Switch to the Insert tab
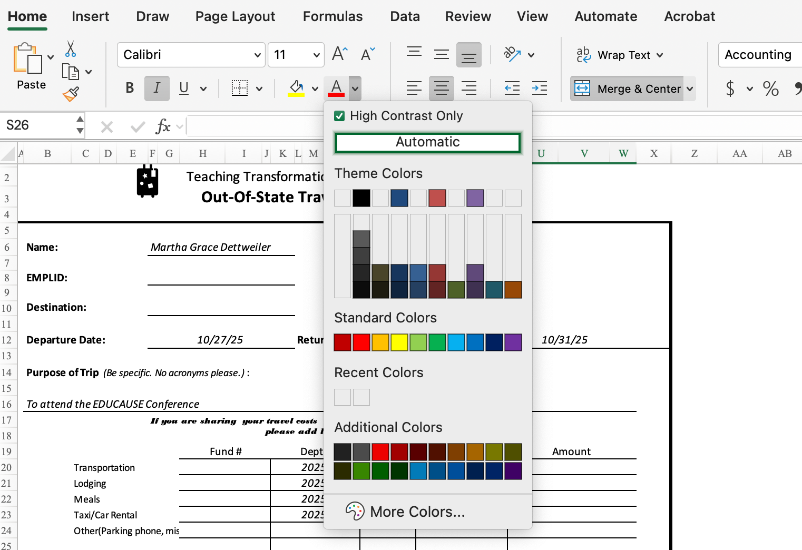Viewport: 802px width, 550px height. pyautogui.click(x=90, y=16)
